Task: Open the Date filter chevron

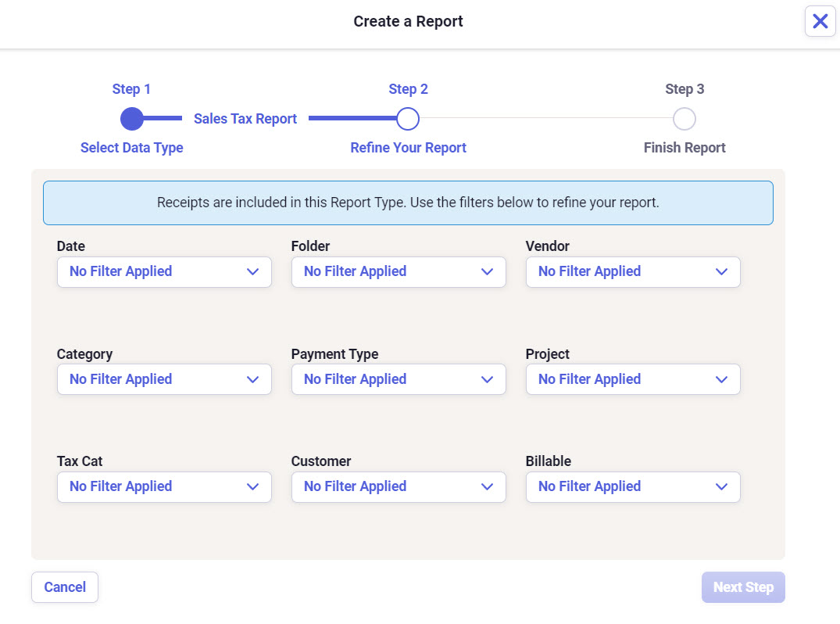Action: (x=252, y=271)
